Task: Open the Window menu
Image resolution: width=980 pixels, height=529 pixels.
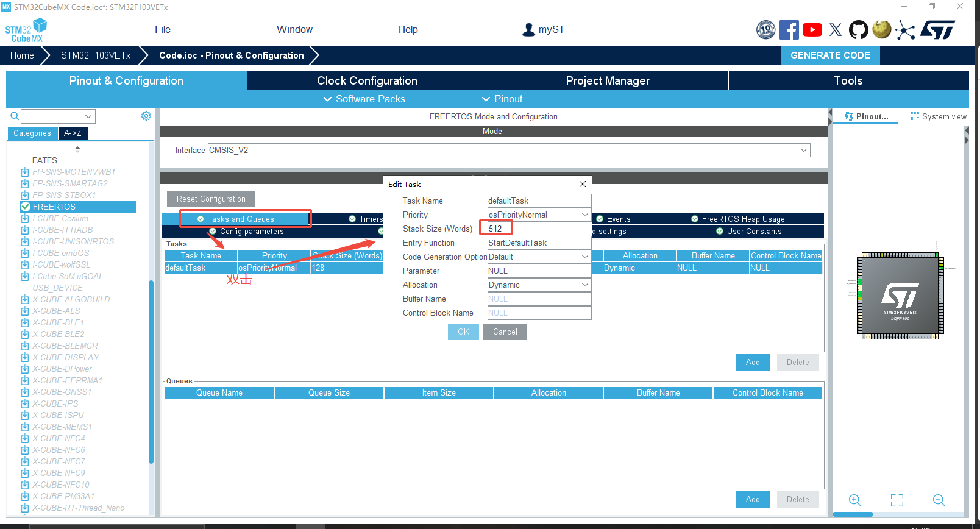Action: (x=294, y=29)
